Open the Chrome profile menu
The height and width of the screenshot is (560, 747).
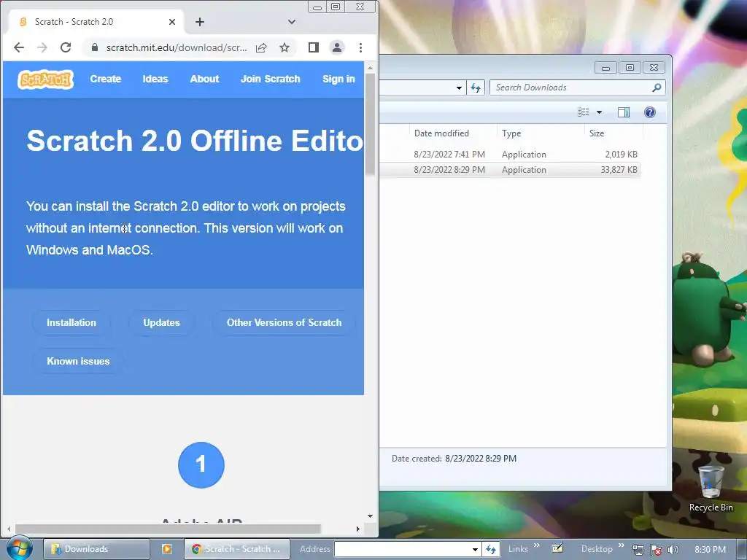pos(337,47)
